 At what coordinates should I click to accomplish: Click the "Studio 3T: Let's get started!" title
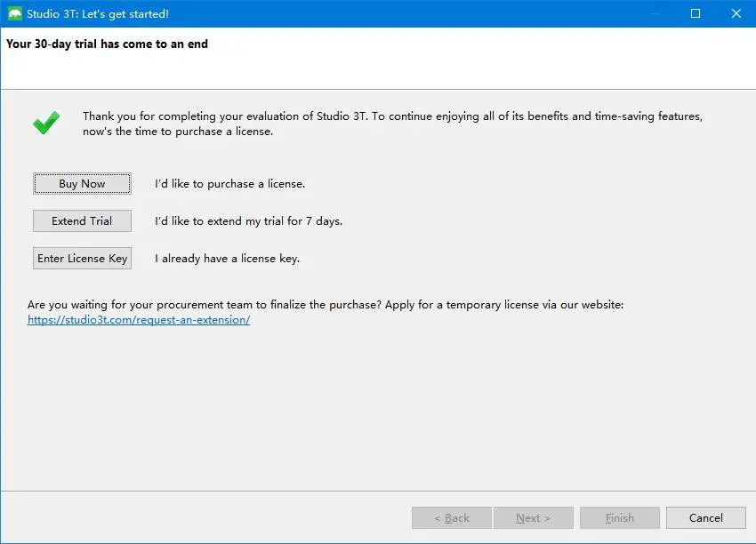[98, 14]
